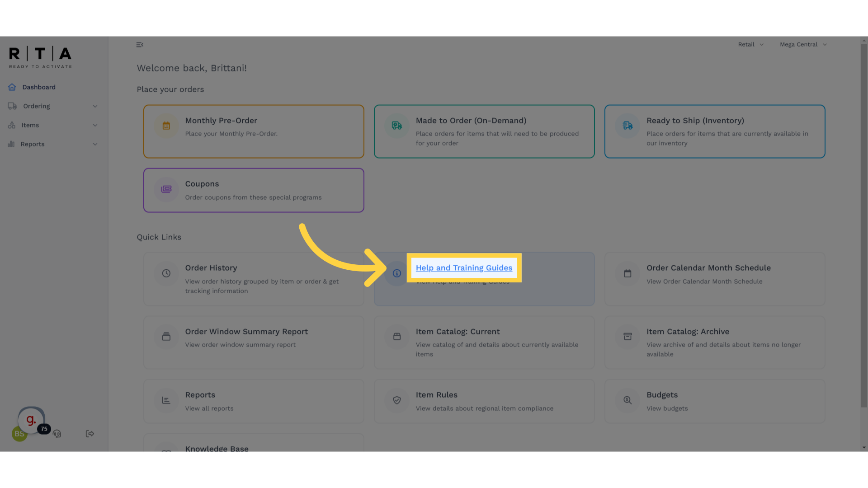Select Dashboard in the sidebar
868x488 pixels.
39,87
